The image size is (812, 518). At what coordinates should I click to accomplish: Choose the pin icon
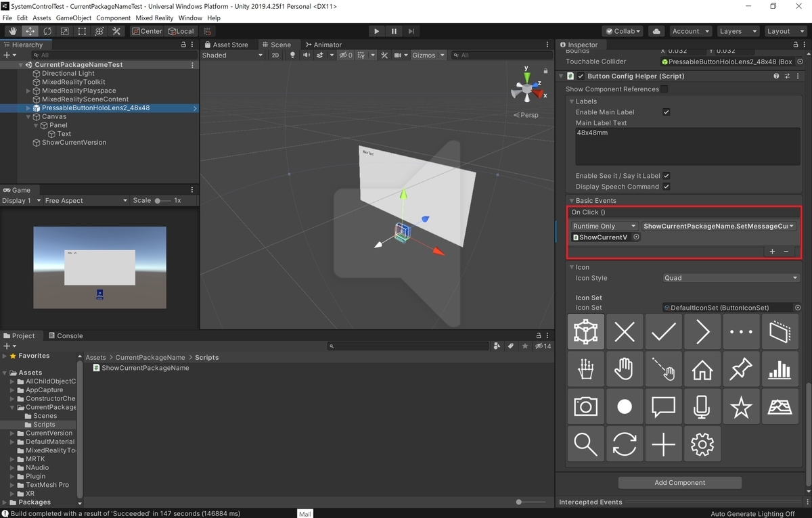(x=741, y=369)
